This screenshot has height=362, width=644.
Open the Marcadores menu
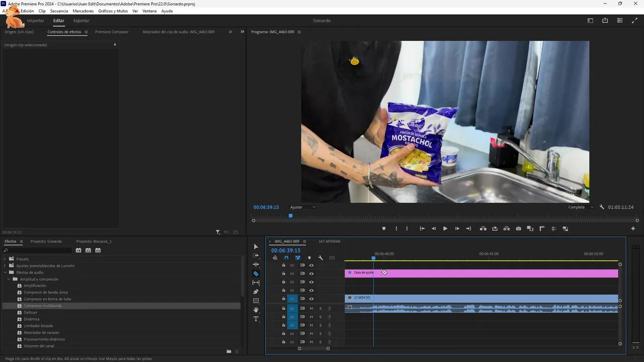pyautogui.click(x=83, y=11)
